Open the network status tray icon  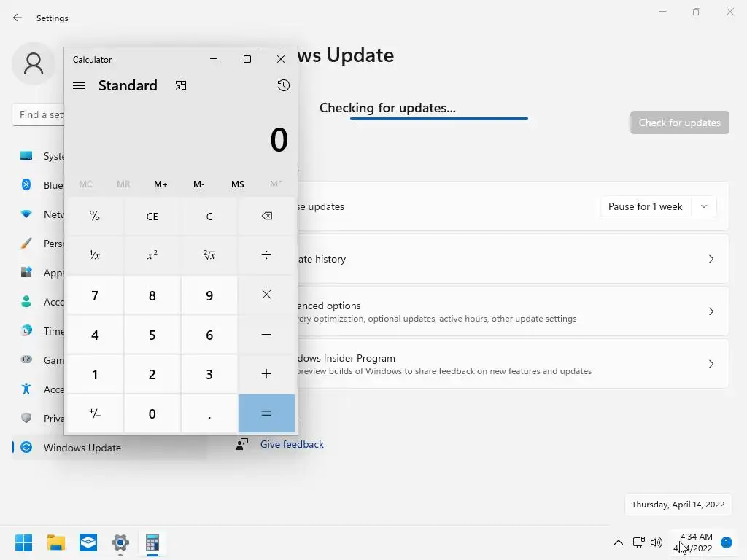pos(638,542)
